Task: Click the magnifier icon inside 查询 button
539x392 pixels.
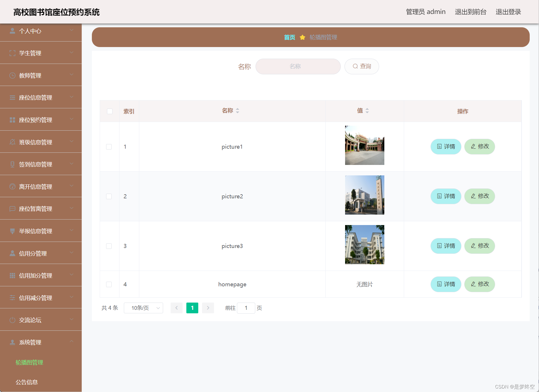Action: pos(355,66)
